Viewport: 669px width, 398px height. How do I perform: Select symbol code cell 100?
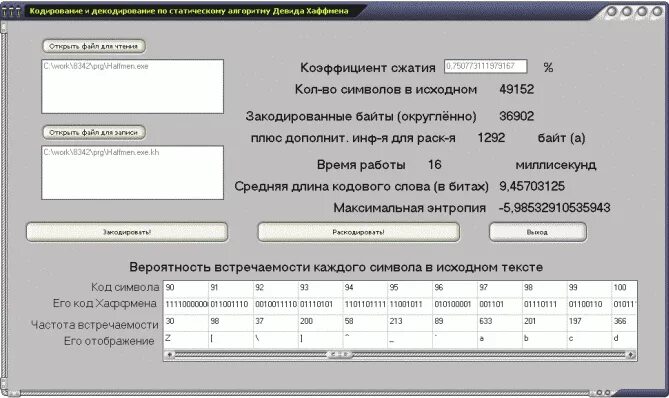click(625, 288)
